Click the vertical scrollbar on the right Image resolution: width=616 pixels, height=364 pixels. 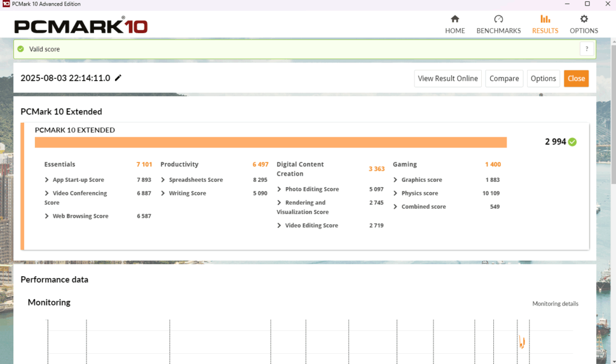[x=612, y=120]
